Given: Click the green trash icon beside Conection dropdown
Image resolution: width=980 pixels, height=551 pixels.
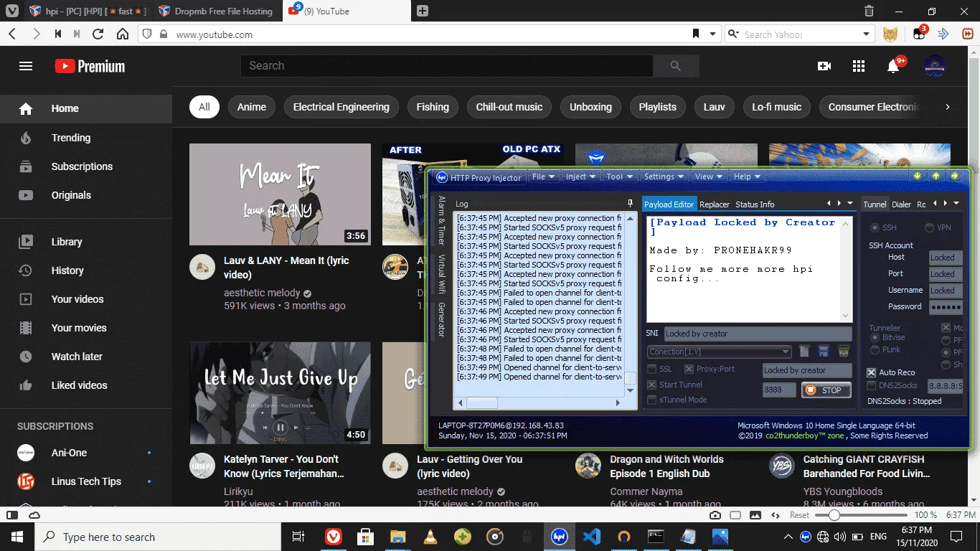Looking at the screenshot, I should (x=844, y=352).
